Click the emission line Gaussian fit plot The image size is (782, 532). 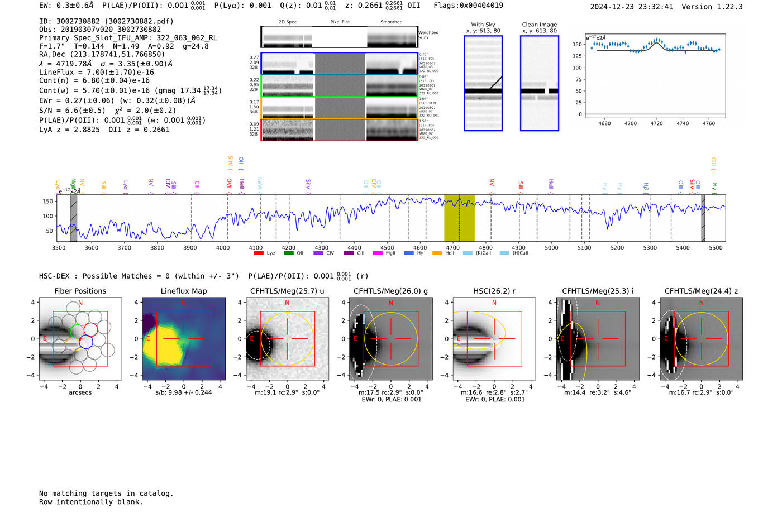tap(655, 76)
